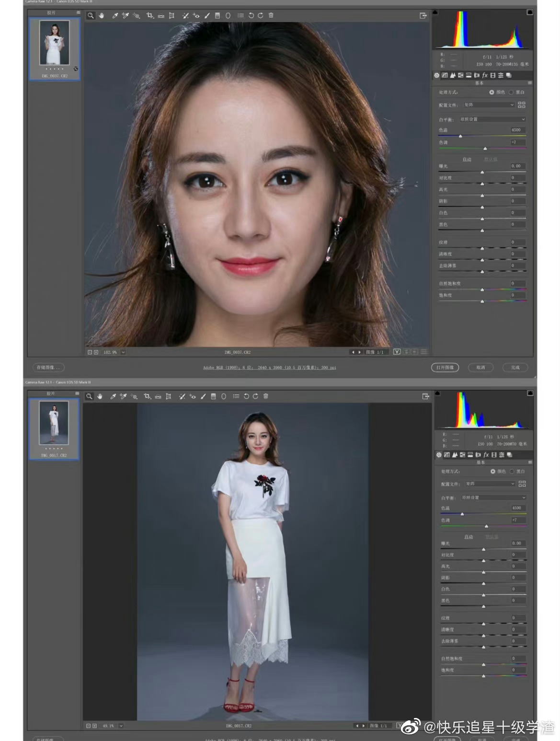Screen dimensions: 560x741
Task: Select the Radial Filter tool in upper window
Action: pos(228,16)
